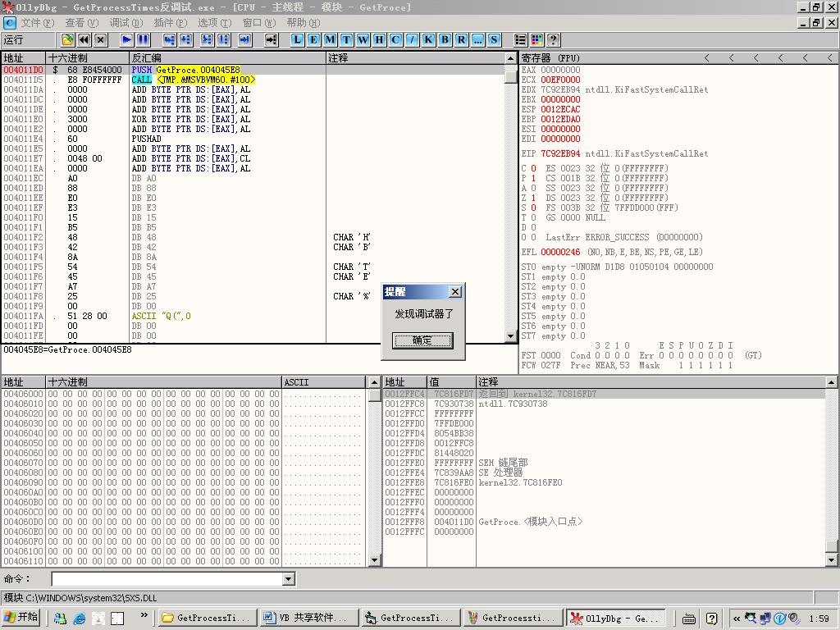Click disassembly pane scrollbar up arrow

(510, 58)
